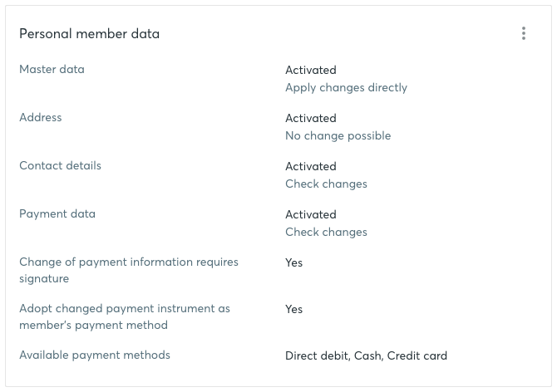557x392 pixels.
Task: Click the payment information requires signature label
Action: (129, 270)
